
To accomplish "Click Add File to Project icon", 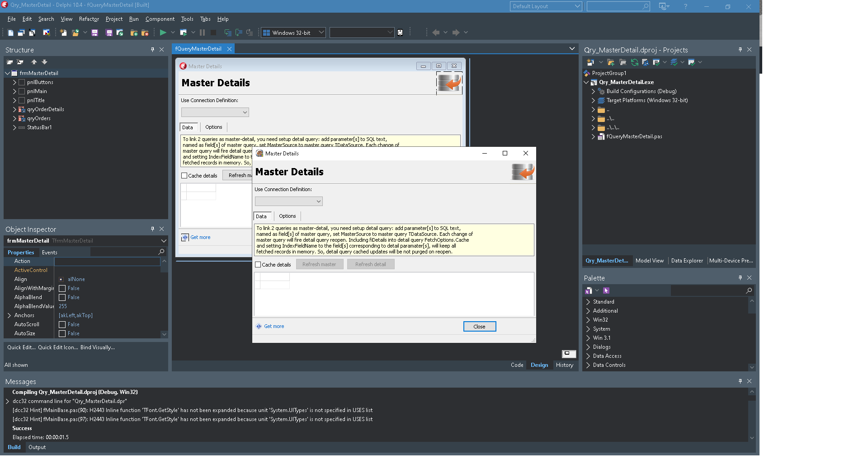I will pyautogui.click(x=134, y=33).
